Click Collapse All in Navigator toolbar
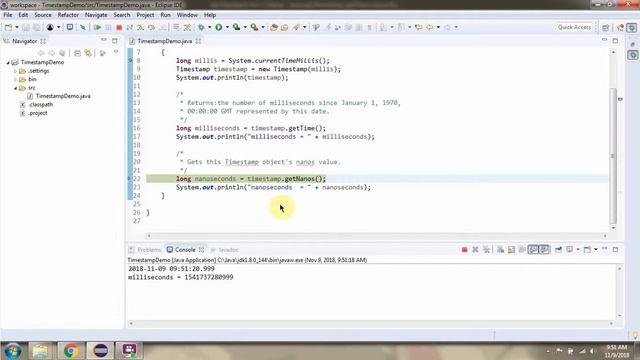This screenshot has width=640, height=360. pos(77,53)
